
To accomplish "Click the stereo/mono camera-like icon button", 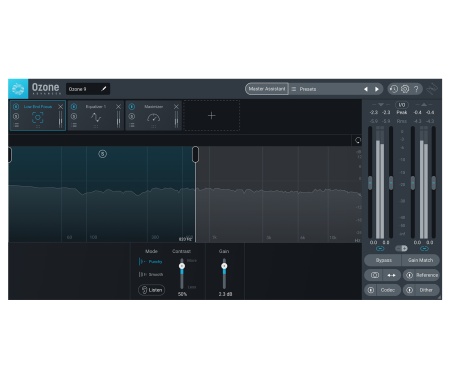I will click(375, 275).
